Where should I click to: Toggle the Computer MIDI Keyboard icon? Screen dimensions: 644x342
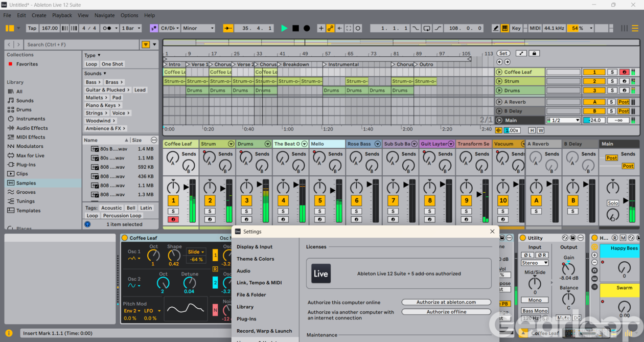click(504, 29)
